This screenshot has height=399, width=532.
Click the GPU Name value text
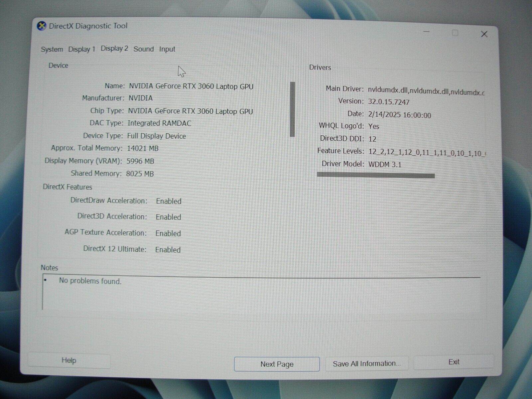(x=191, y=86)
